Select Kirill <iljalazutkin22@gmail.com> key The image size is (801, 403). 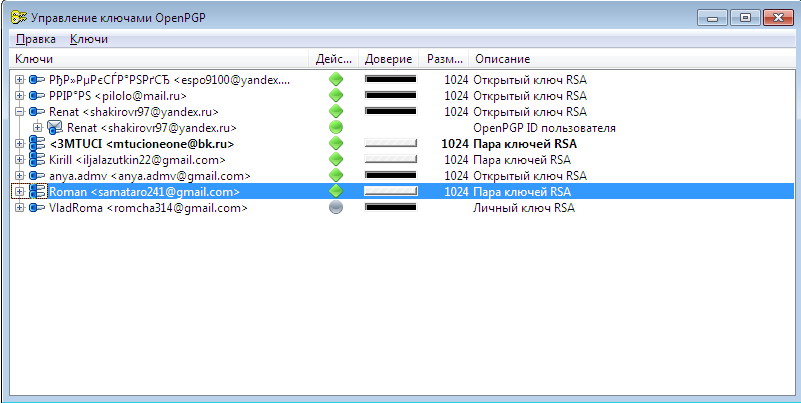pos(137,160)
